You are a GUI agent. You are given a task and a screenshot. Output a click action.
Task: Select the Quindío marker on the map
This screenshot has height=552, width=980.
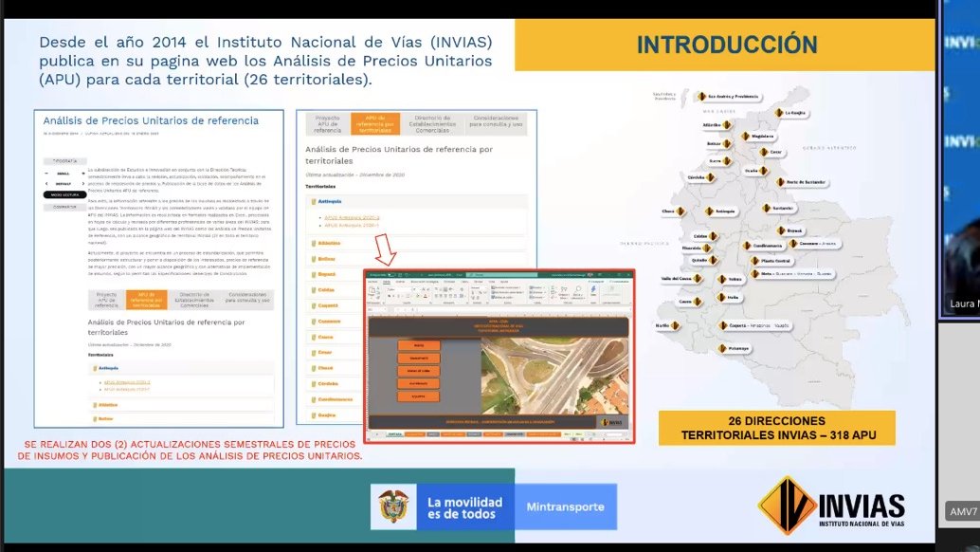click(713, 260)
